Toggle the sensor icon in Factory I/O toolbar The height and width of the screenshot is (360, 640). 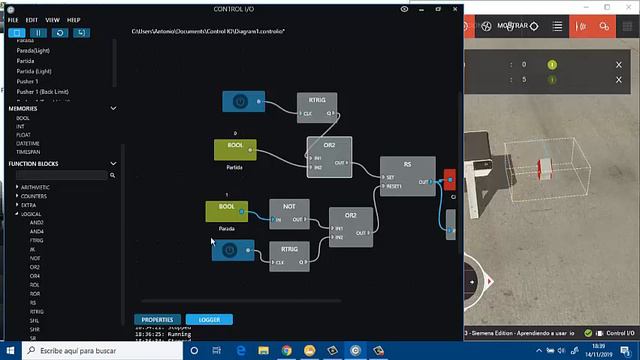[581, 27]
